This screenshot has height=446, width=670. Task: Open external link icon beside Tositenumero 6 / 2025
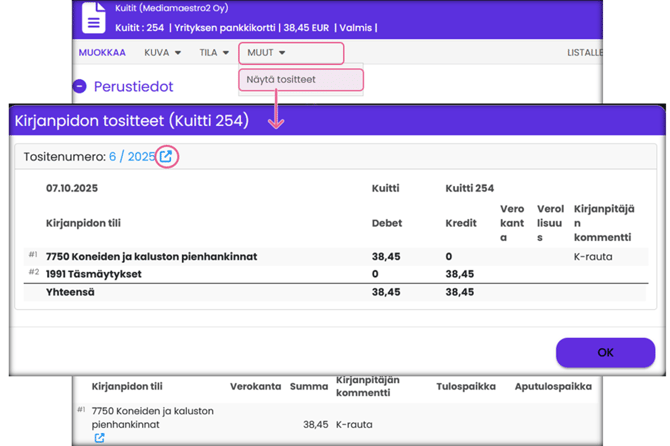pyautogui.click(x=167, y=156)
